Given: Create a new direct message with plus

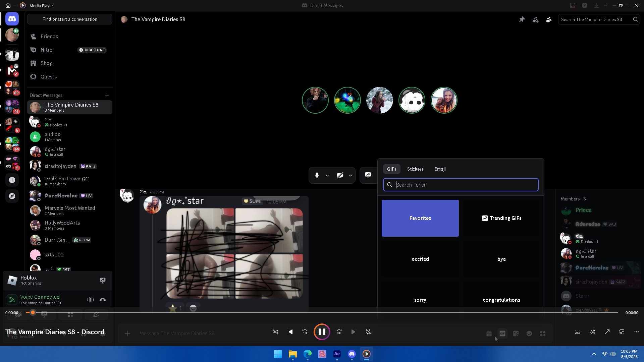Looking at the screenshot, I should [x=107, y=95].
